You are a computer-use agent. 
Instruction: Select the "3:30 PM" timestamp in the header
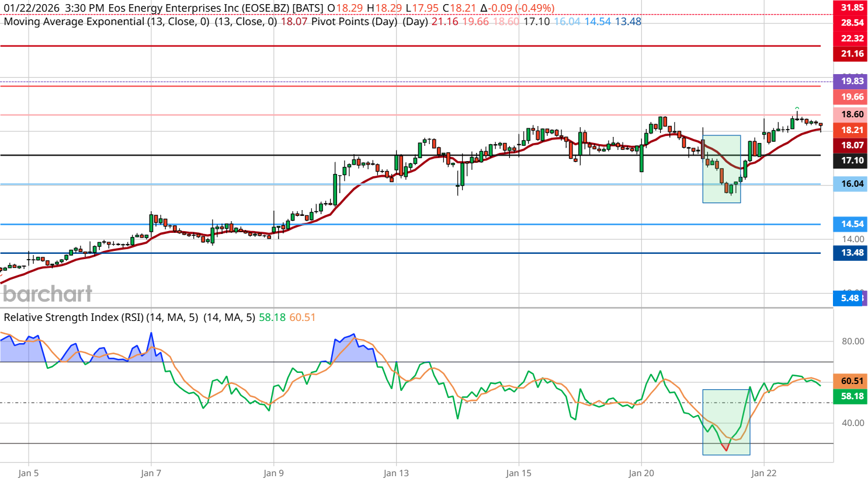click(85, 8)
